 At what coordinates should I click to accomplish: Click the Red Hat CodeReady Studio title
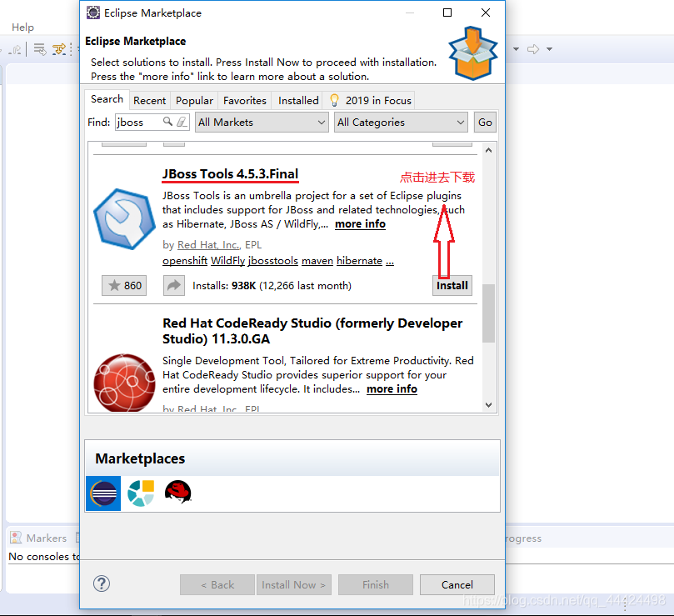[312, 331]
